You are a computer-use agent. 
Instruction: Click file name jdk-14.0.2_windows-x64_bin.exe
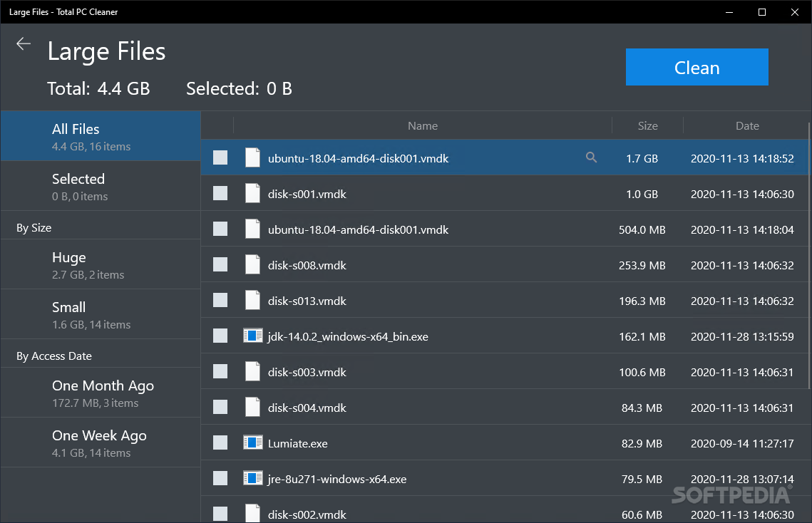pyautogui.click(x=348, y=337)
